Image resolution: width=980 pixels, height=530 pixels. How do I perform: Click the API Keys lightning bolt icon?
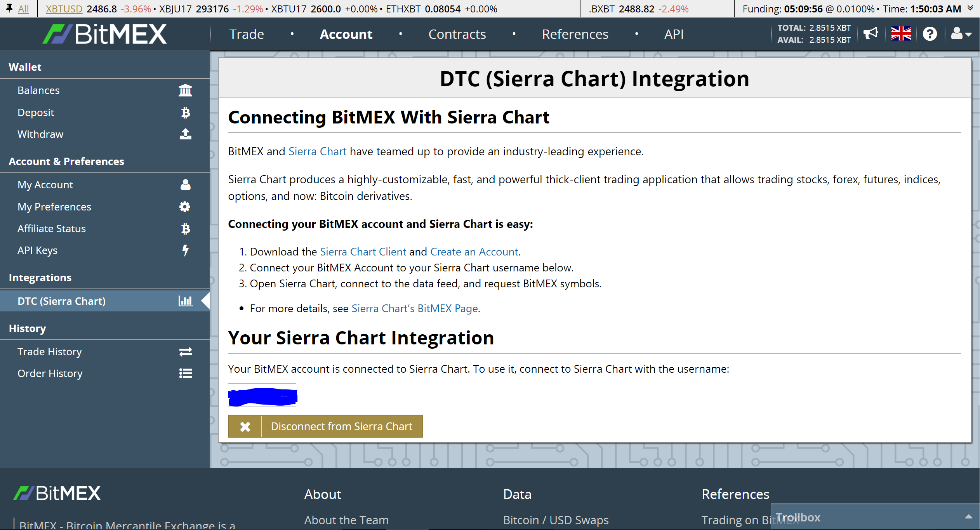(x=186, y=250)
